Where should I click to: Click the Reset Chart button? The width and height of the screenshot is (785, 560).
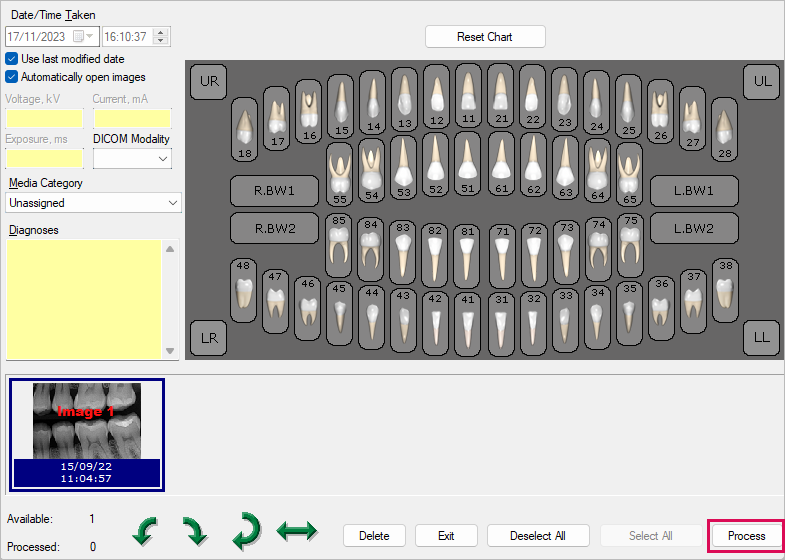click(485, 37)
